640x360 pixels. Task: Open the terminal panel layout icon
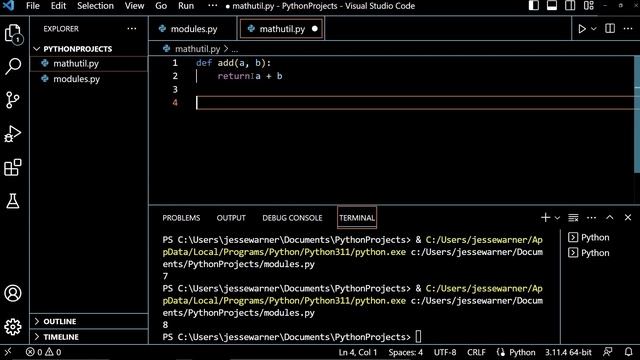(573, 218)
